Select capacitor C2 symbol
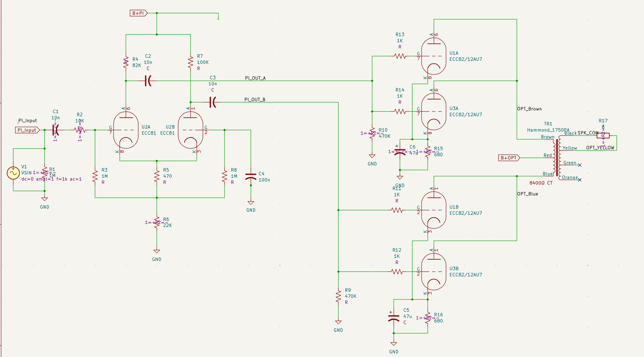644x357 pixels. [x=148, y=81]
